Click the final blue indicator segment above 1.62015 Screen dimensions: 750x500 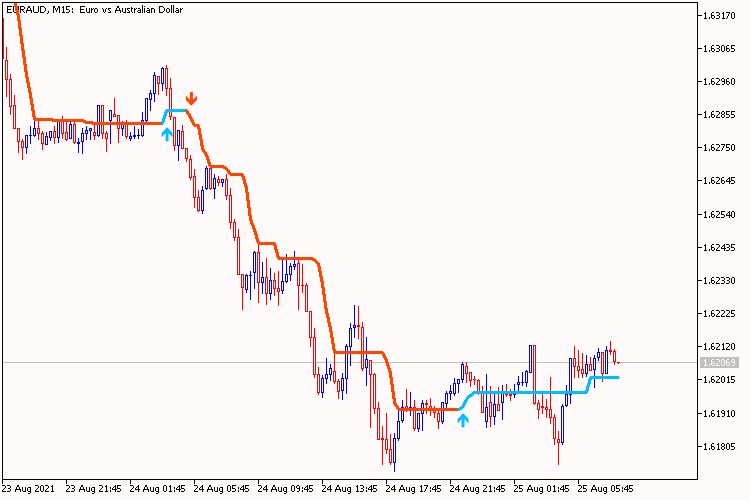[606, 378]
